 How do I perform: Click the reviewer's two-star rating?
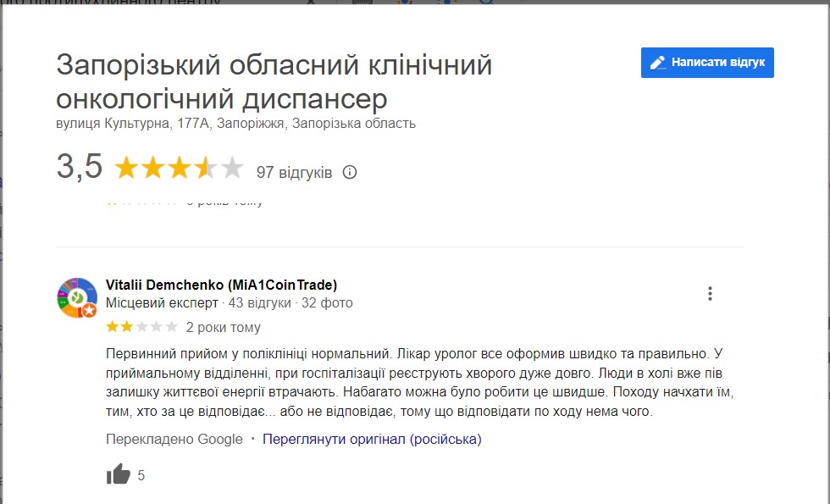point(141,327)
